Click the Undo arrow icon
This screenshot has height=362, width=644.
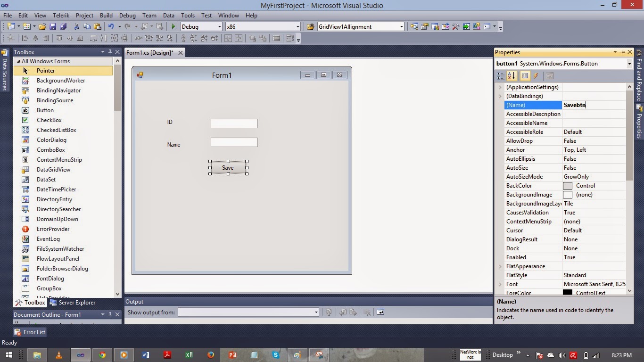(111, 27)
